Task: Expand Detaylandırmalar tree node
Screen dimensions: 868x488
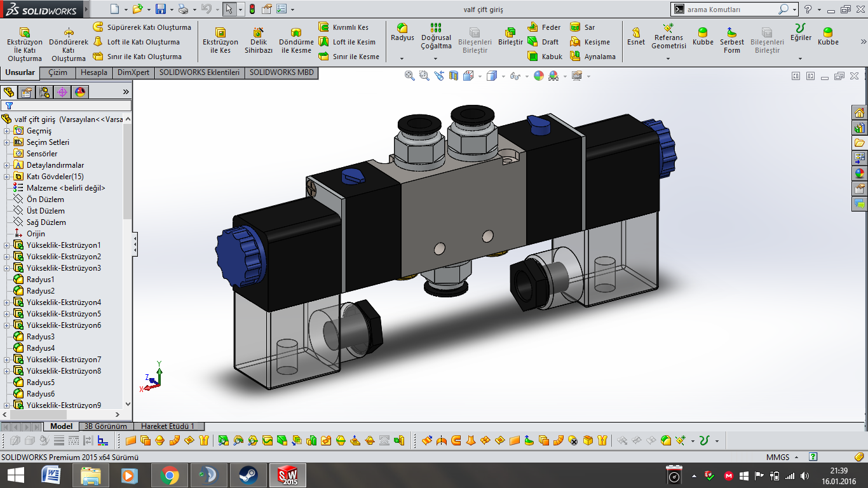Action: click(x=7, y=165)
